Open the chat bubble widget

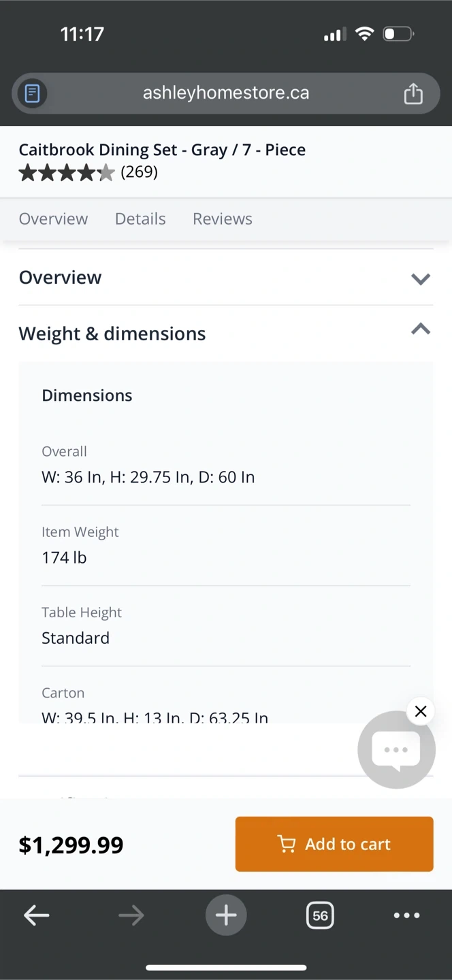click(395, 750)
